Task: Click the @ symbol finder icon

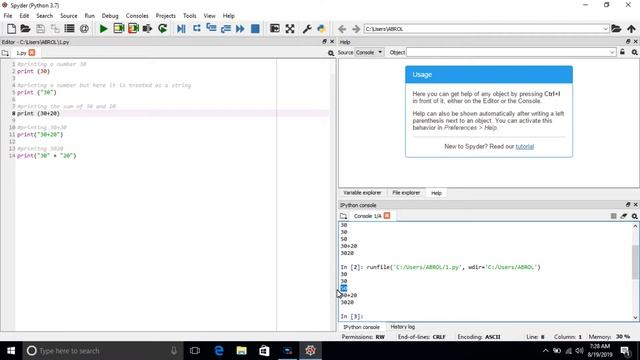Action: click(x=84, y=29)
